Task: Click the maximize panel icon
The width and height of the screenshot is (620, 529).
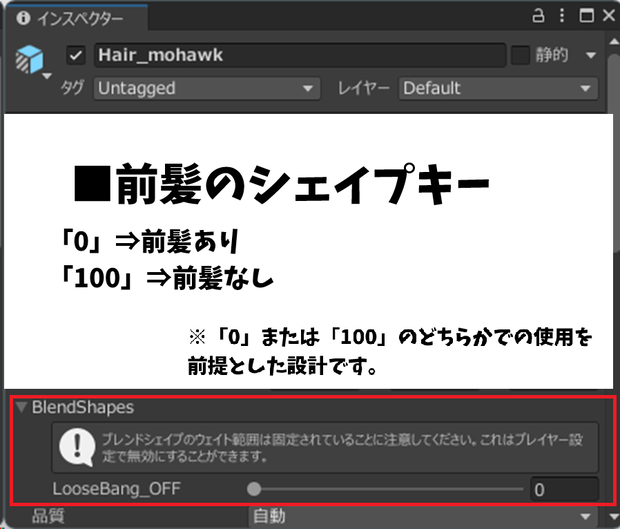Action: (586, 16)
